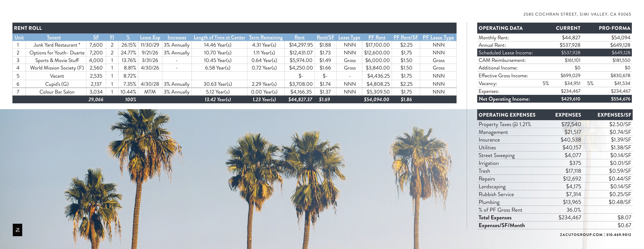This screenshot has height=249, width=644.
Task: Click the OPERATING DATA section heading
Action: [x=501, y=28]
